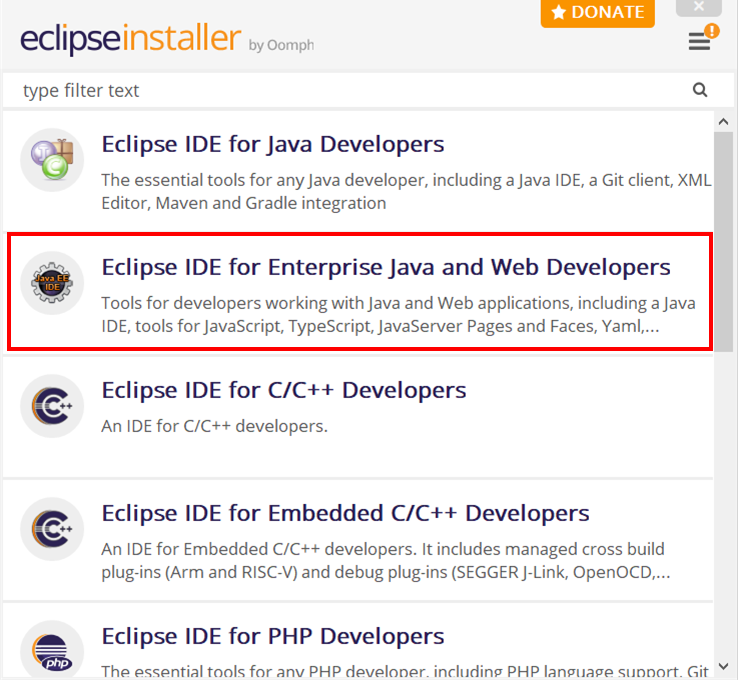Click the star DONATE button
The height and width of the screenshot is (680, 738).
tap(598, 13)
